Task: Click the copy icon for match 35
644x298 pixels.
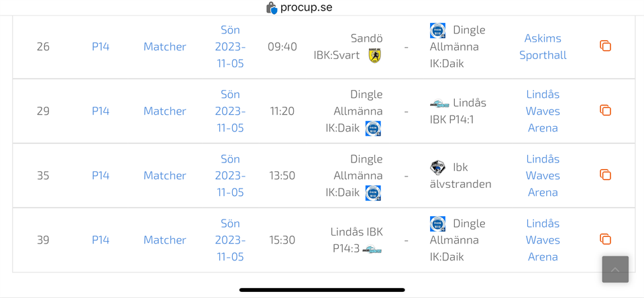Action: point(605,175)
